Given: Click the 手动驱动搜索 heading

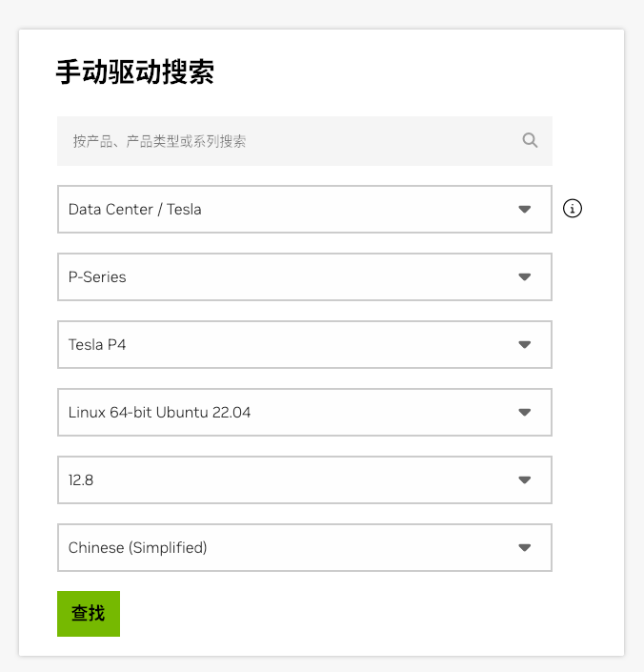Looking at the screenshot, I should pyautogui.click(x=134, y=72).
